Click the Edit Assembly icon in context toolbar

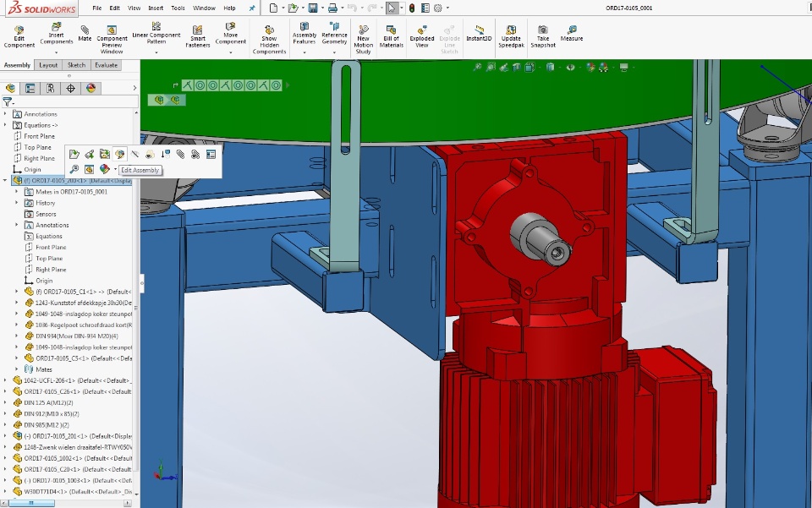(119, 154)
